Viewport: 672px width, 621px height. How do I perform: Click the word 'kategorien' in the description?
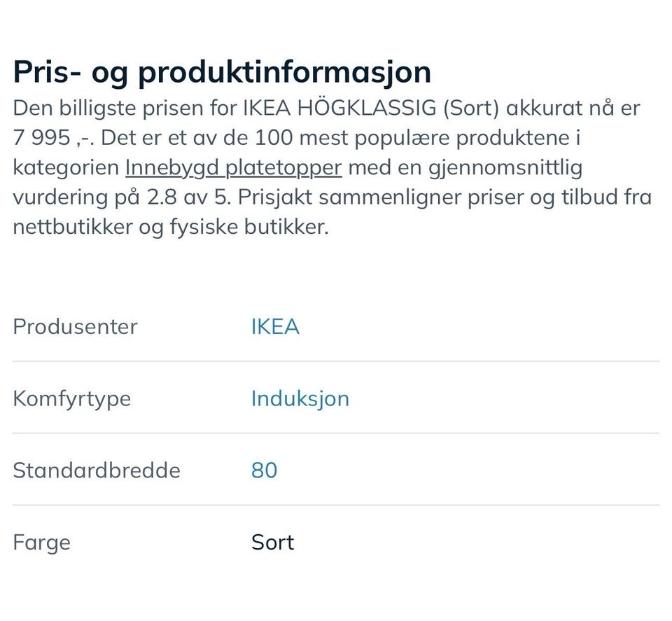[x=65, y=168]
